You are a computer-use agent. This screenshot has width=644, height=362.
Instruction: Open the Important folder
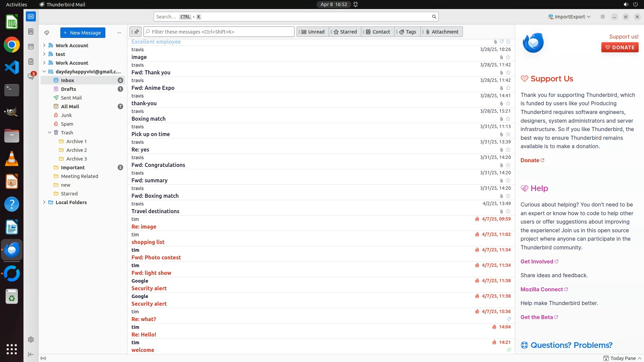tap(73, 168)
